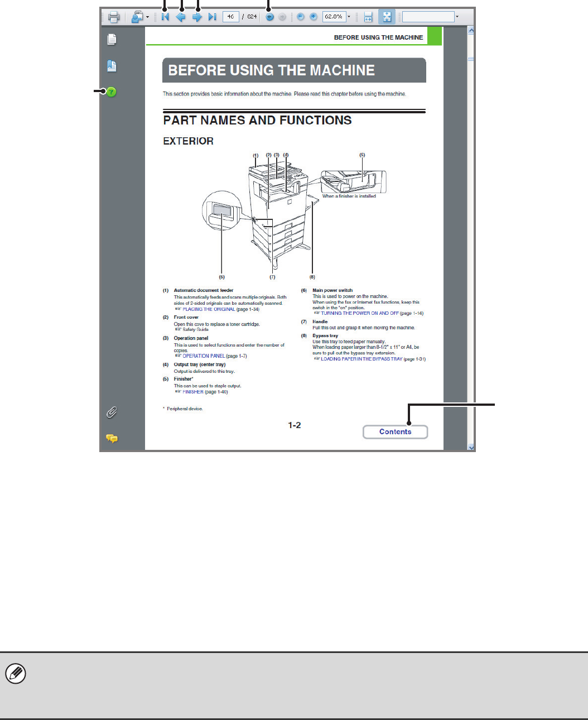This screenshot has width=588, height=720.
Task: Expand the find box dropdown arrow
Action: (457, 17)
